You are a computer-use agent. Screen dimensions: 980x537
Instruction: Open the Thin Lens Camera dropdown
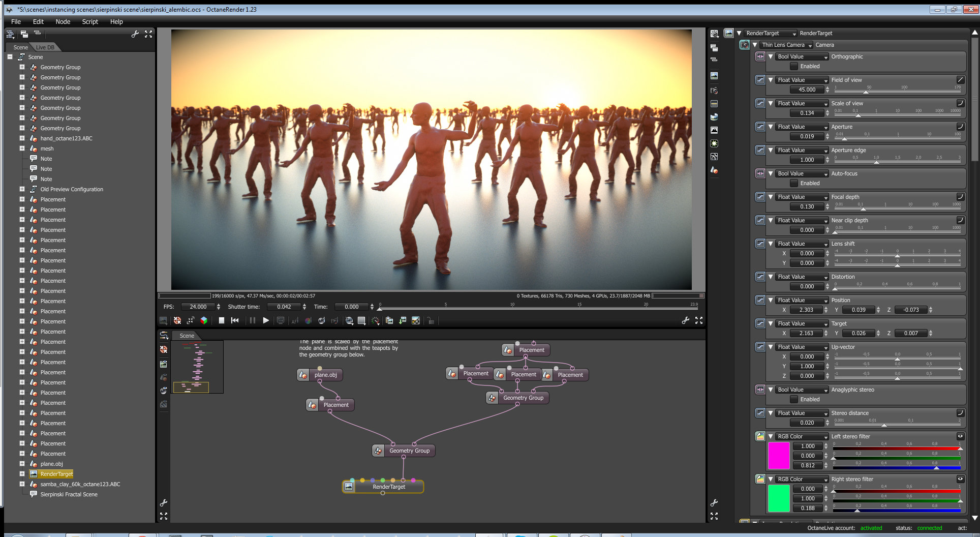click(x=786, y=45)
